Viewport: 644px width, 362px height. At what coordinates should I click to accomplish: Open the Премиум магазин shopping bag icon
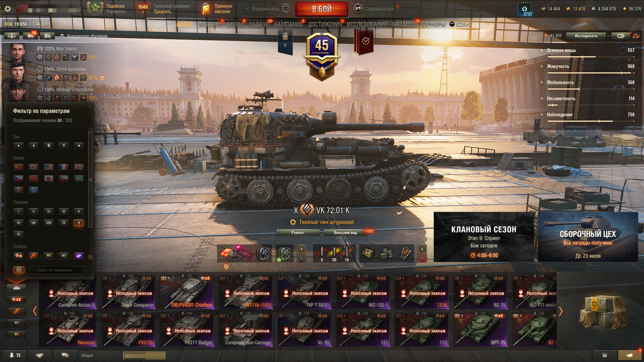[x=205, y=9]
